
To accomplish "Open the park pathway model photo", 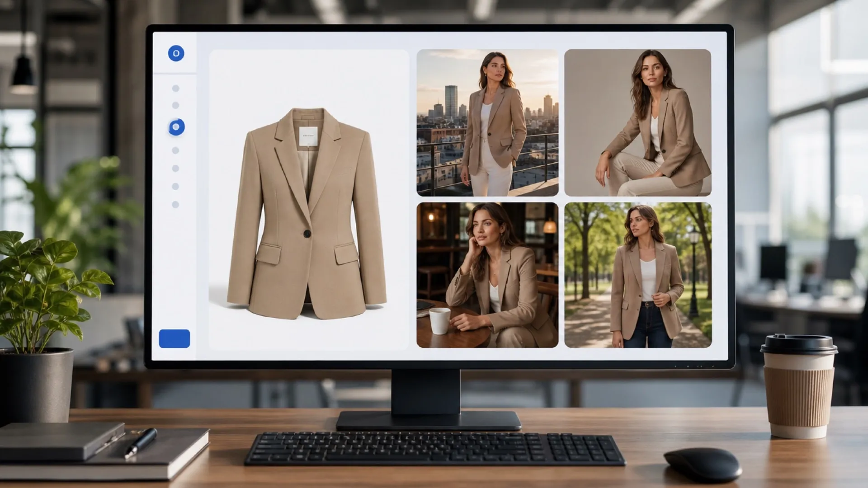I will point(638,275).
